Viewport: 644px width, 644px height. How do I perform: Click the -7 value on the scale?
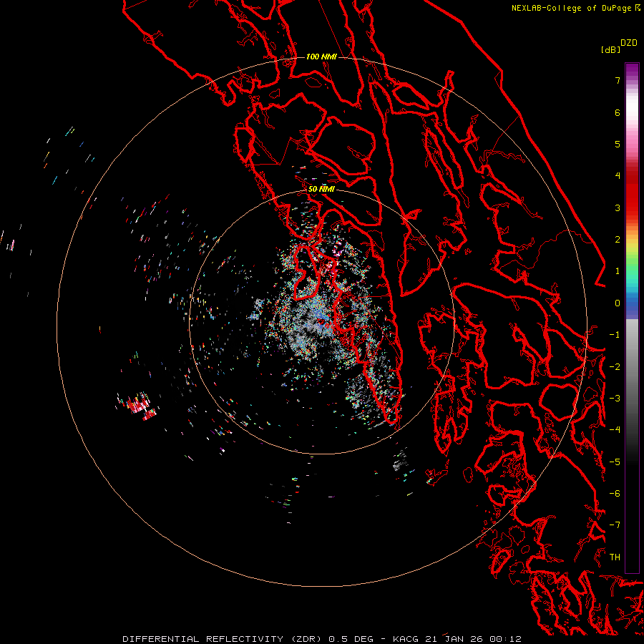click(x=615, y=525)
